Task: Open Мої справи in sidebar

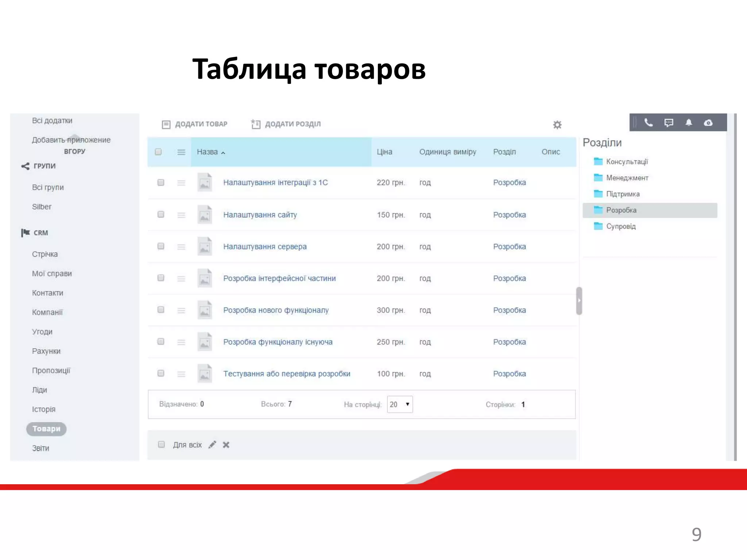Action: (52, 273)
